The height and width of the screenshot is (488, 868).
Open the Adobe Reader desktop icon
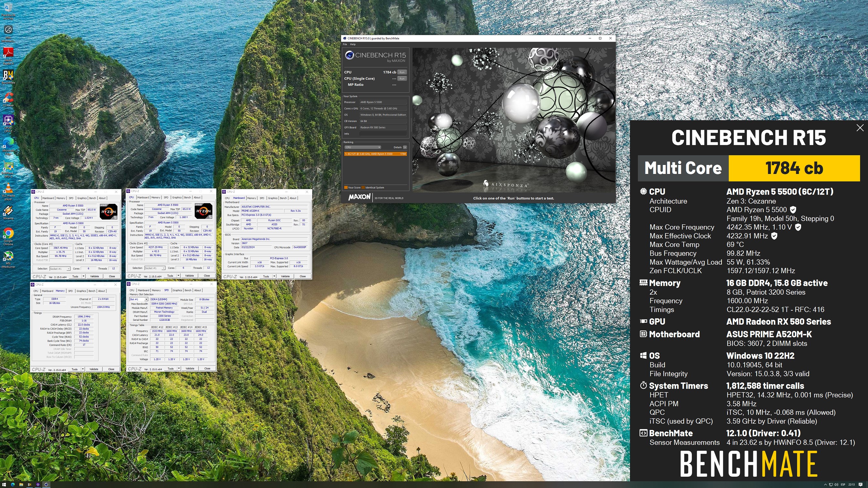(x=8, y=56)
